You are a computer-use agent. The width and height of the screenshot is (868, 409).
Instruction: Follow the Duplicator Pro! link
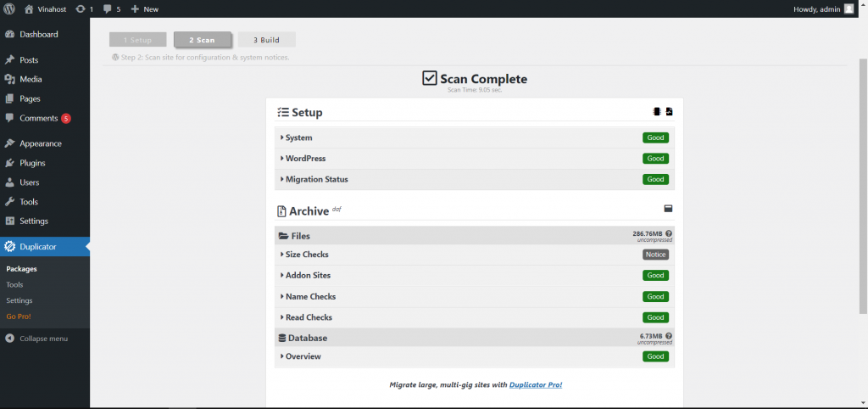[535, 385]
